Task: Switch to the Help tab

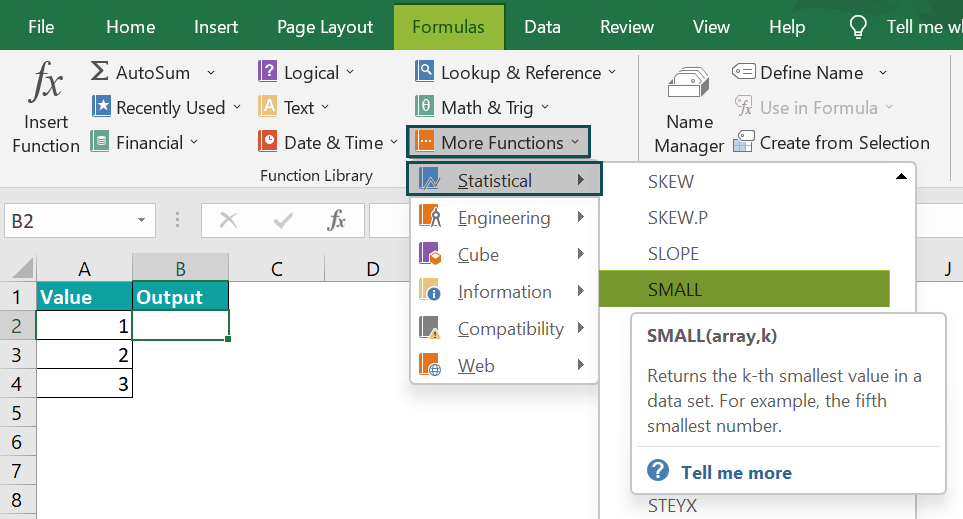Action: [x=787, y=27]
